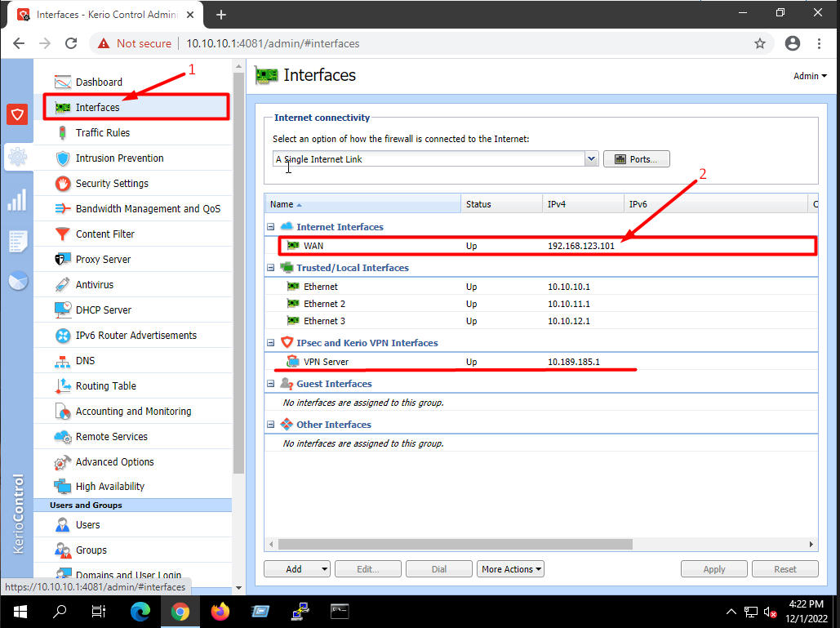The height and width of the screenshot is (628, 840).
Task: Click the High Availability icon
Action: [63, 487]
